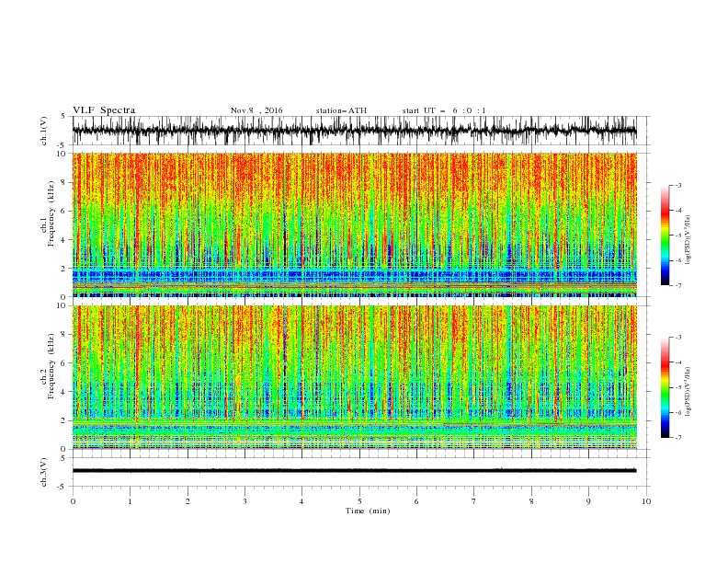Click the "4" frequency tick of ch.1 spectrogram
The width and height of the screenshot is (728, 563).
[x=63, y=240]
